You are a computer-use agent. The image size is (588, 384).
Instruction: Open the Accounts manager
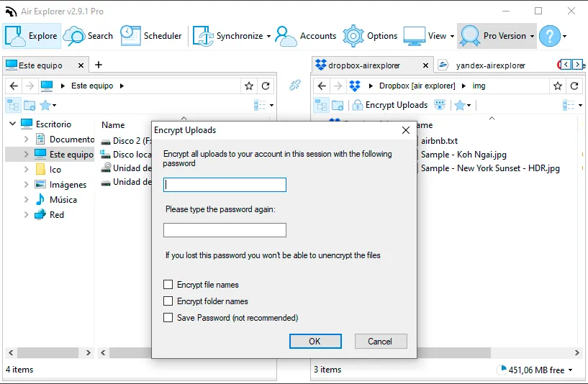306,36
